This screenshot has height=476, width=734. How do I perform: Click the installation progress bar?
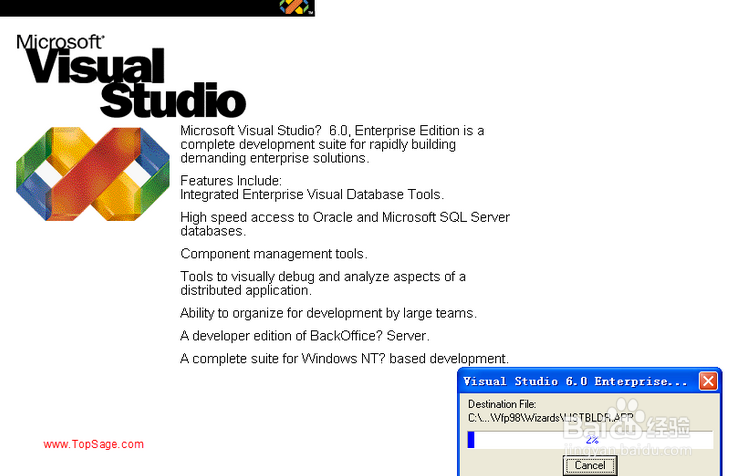590,440
